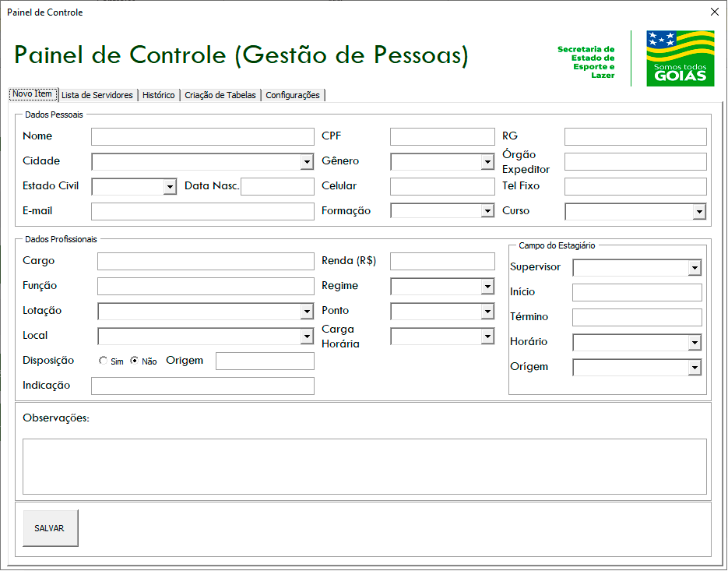Focus the CPF text box
The height and width of the screenshot is (571, 728).
(442, 137)
